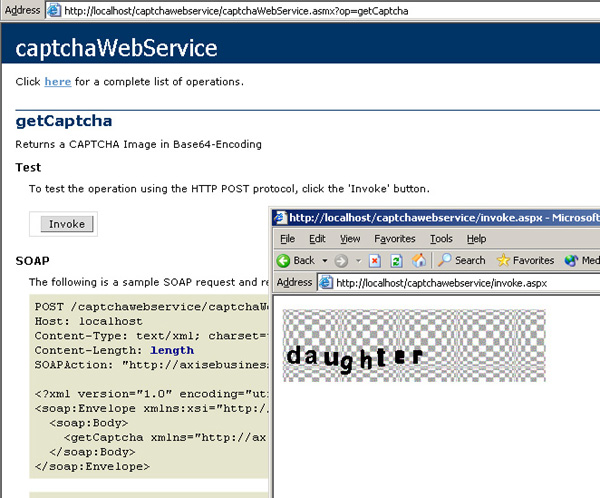Click the Media globe toolbar icon
This screenshot has height=498, width=600.
click(571, 261)
